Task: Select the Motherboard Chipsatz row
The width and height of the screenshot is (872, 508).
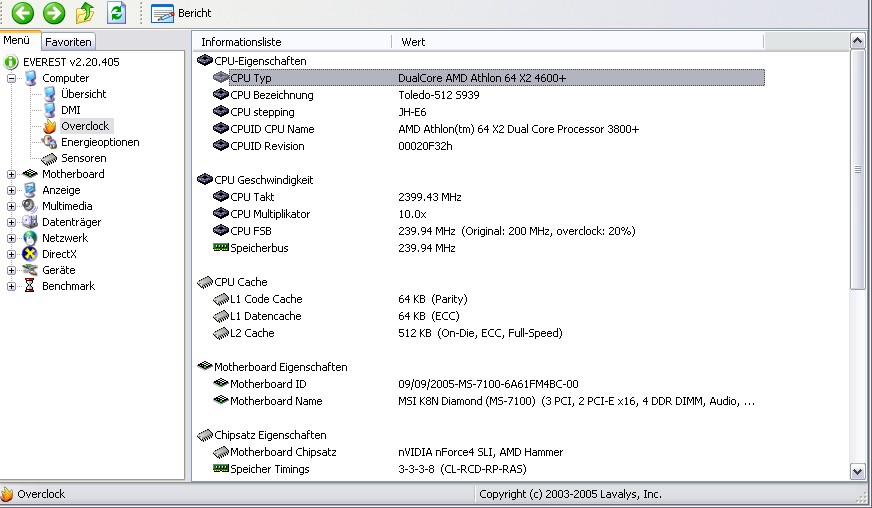Action: point(488,452)
